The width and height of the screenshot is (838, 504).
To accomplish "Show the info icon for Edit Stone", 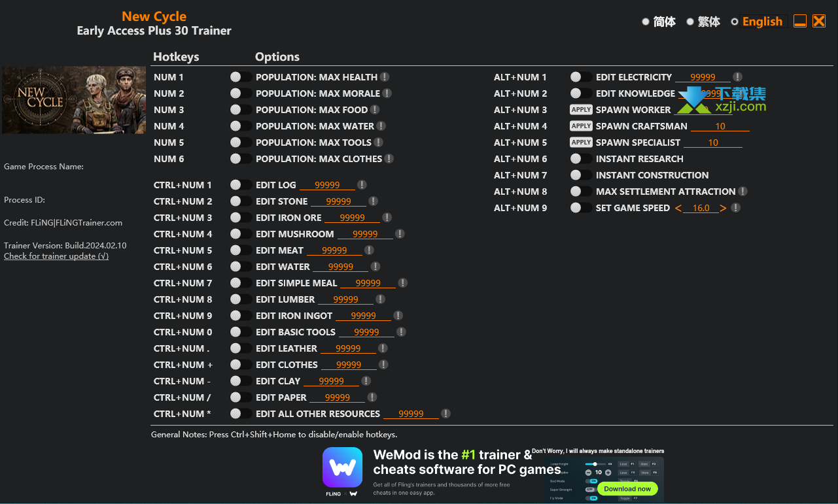I will point(373,201).
